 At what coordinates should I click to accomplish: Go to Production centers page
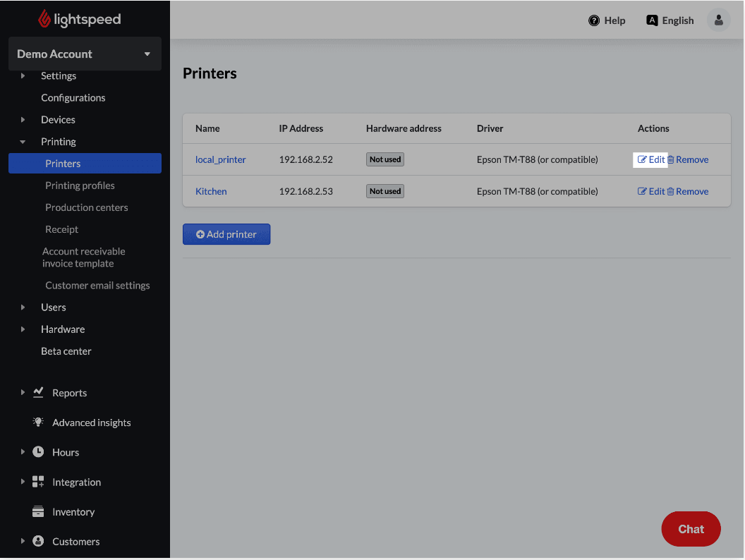pos(86,207)
